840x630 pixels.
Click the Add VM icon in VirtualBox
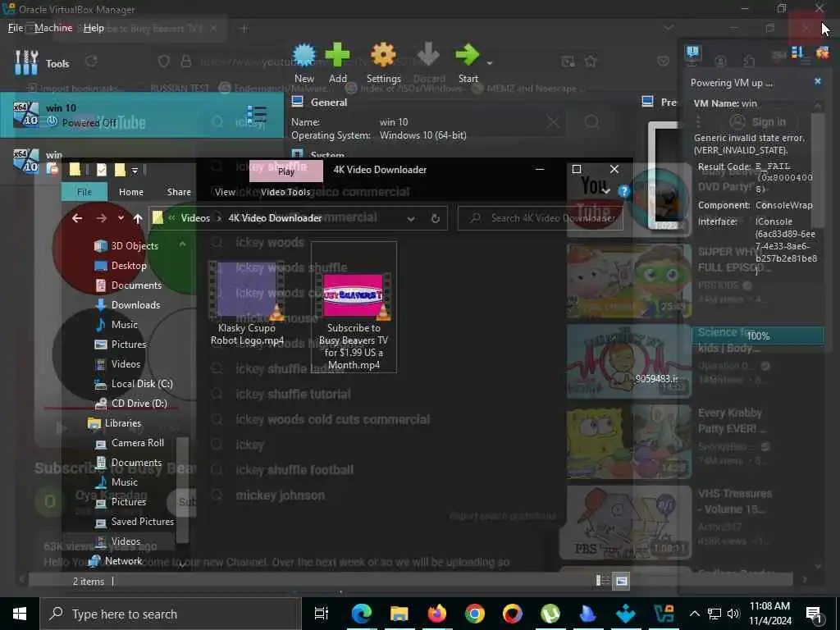tap(337, 55)
